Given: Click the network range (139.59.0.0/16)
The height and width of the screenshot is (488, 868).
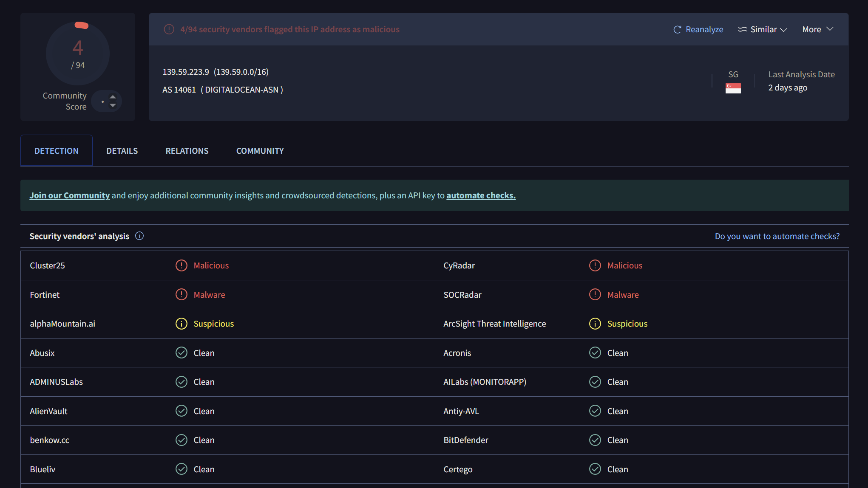Looking at the screenshot, I should coord(241,72).
